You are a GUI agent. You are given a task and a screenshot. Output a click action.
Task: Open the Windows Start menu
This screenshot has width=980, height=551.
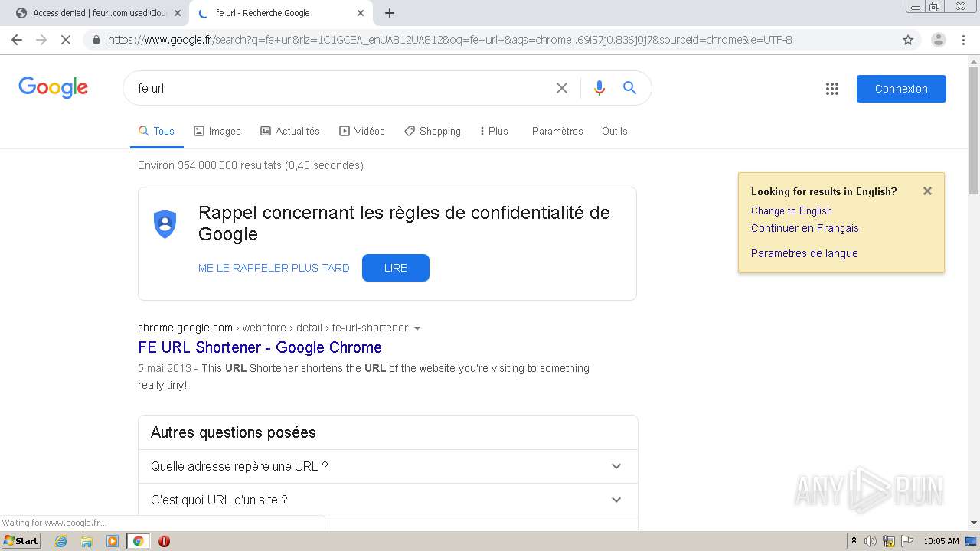[21, 541]
